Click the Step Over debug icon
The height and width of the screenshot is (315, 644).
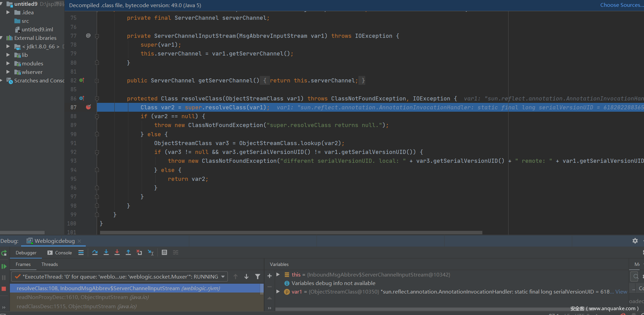click(x=95, y=252)
